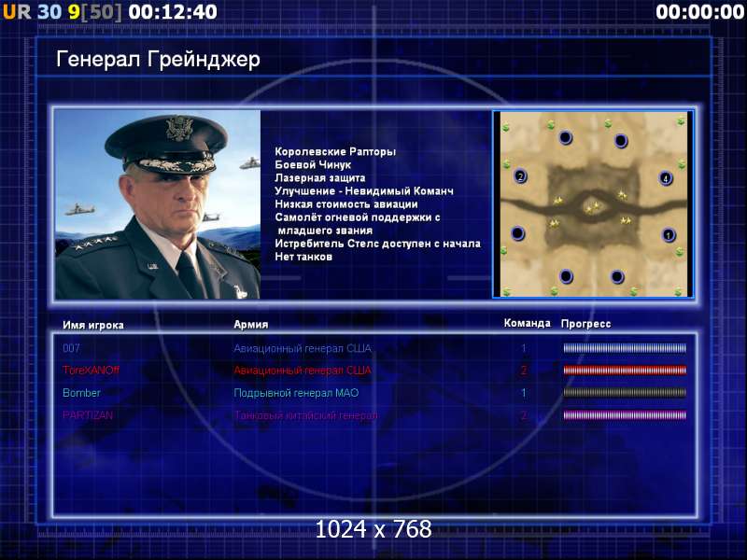Click 007's blue loading progress bar

(x=625, y=348)
